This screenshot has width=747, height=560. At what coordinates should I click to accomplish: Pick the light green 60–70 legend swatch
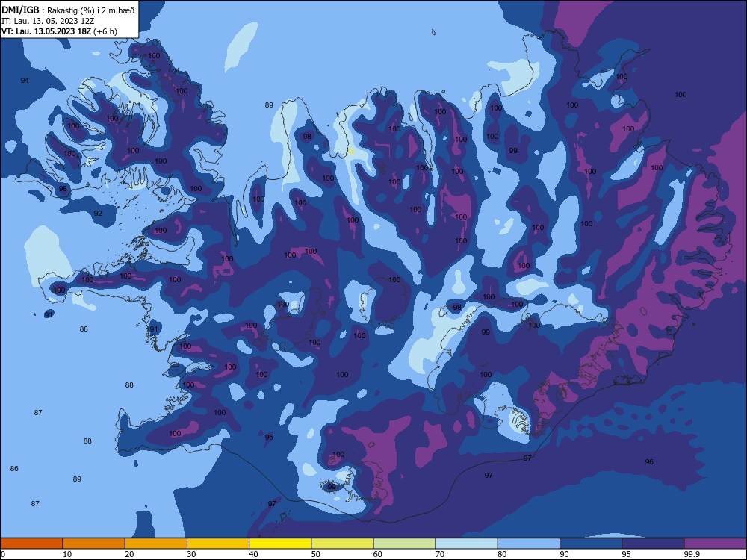(404, 544)
